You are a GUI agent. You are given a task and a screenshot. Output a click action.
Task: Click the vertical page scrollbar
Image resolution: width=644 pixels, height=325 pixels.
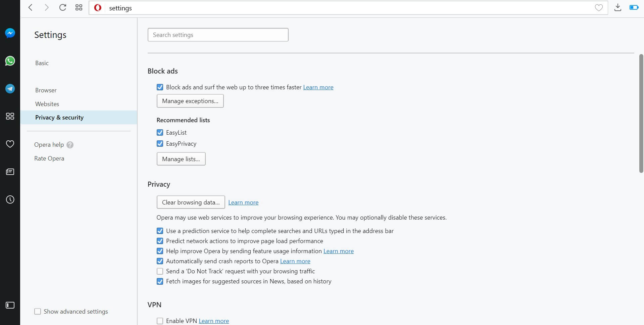(x=641, y=113)
